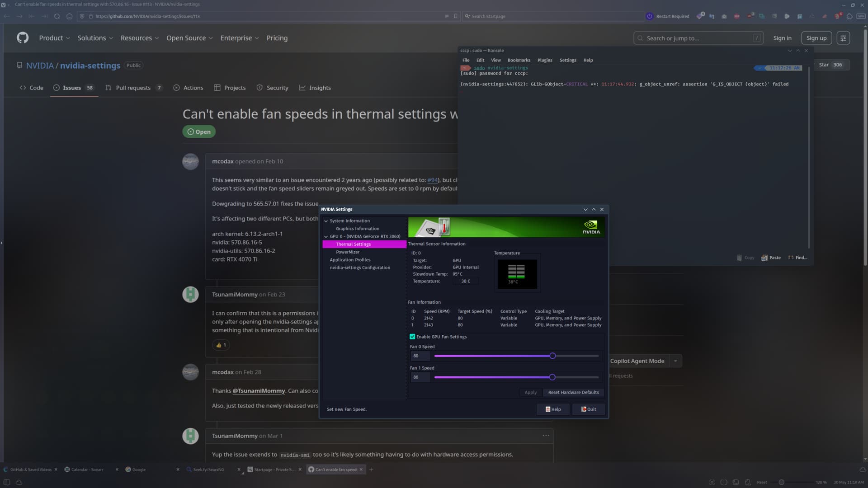Collapse the System Information tree node
Screen dimensions: 868x488
pos(326,221)
